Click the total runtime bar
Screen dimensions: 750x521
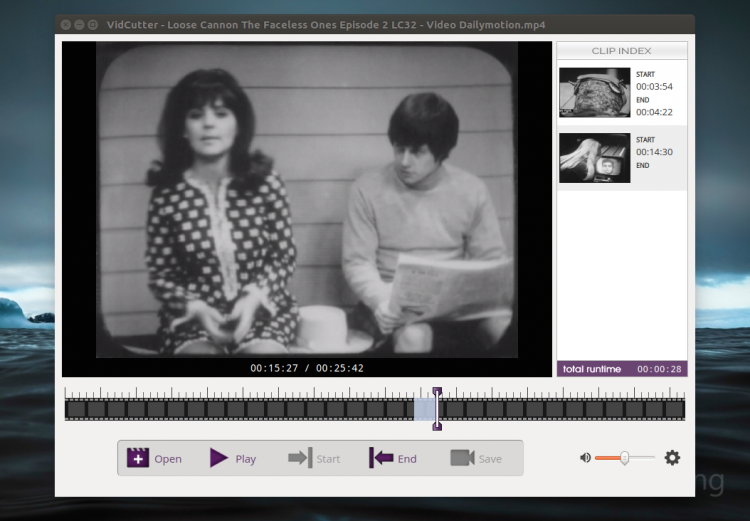coord(622,369)
